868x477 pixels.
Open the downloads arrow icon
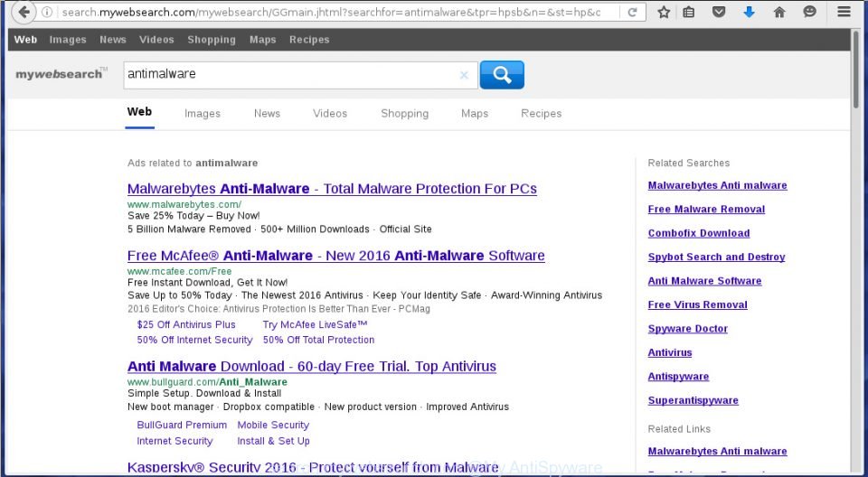click(x=749, y=12)
